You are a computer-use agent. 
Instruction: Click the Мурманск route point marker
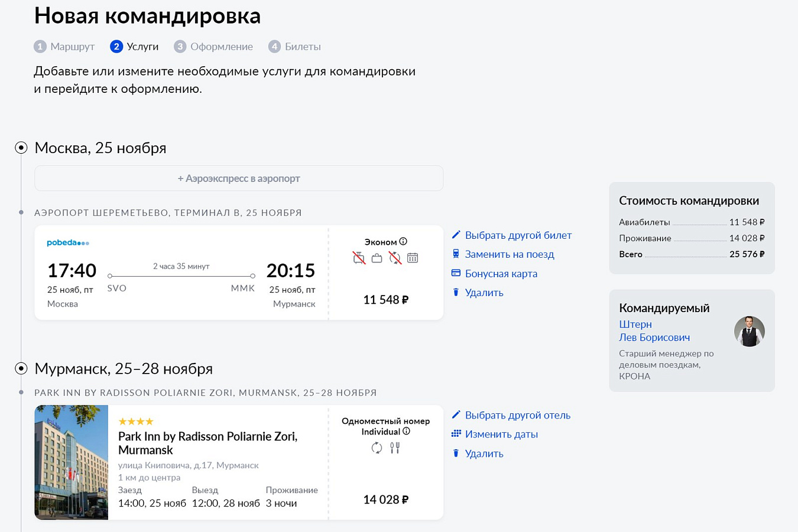[21, 368]
